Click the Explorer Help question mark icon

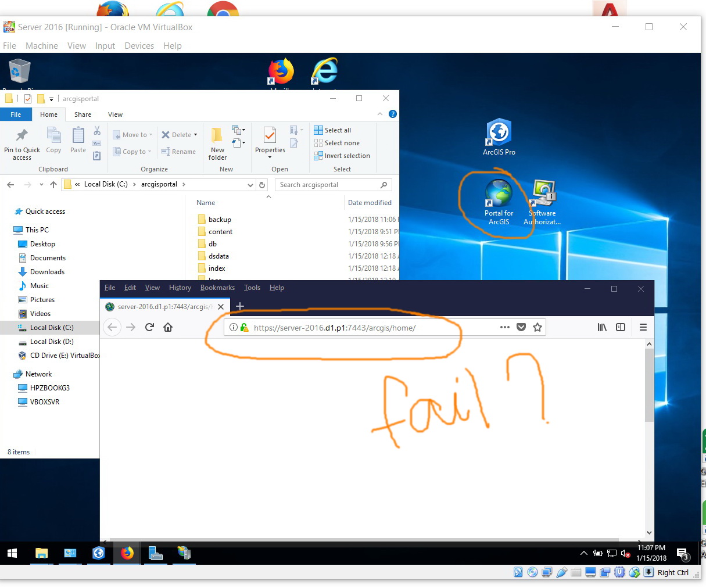pyautogui.click(x=393, y=114)
